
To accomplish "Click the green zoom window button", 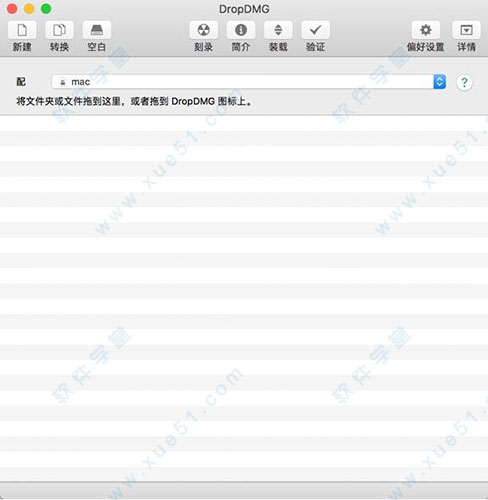I will point(46,9).
